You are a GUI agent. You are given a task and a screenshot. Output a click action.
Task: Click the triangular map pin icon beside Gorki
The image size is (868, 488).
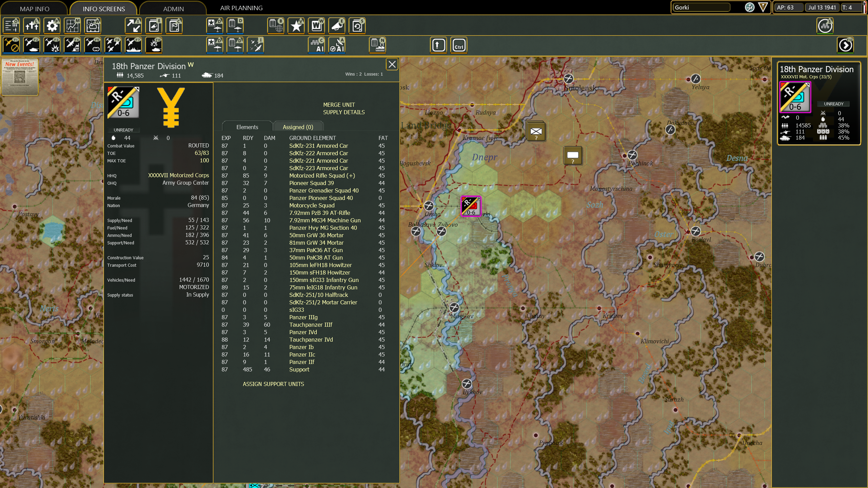(x=763, y=7)
